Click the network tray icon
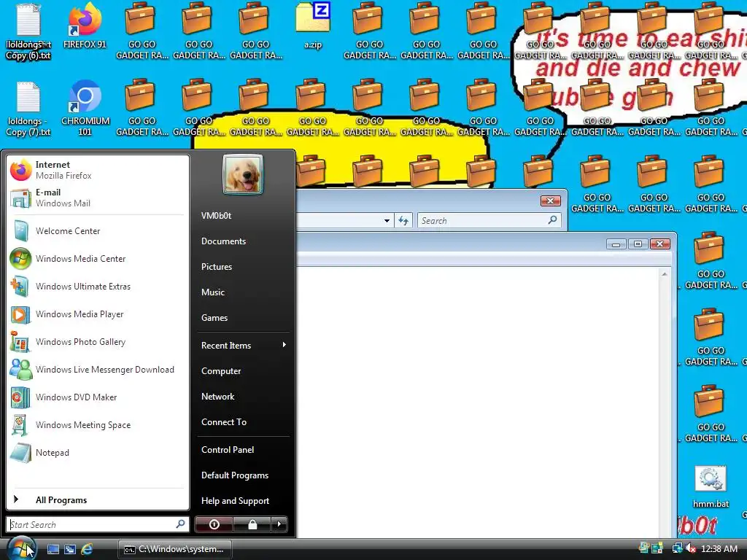This screenshot has height=560, width=747. 677,548
